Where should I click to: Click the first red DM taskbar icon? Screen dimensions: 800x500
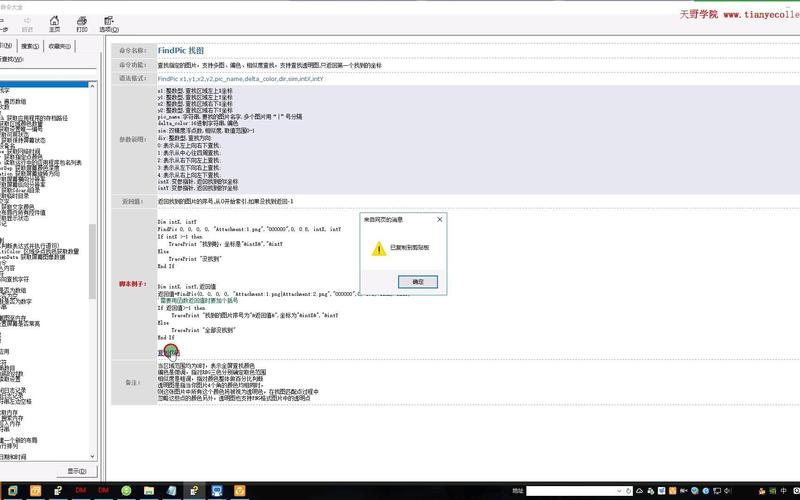(x=79, y=490)
